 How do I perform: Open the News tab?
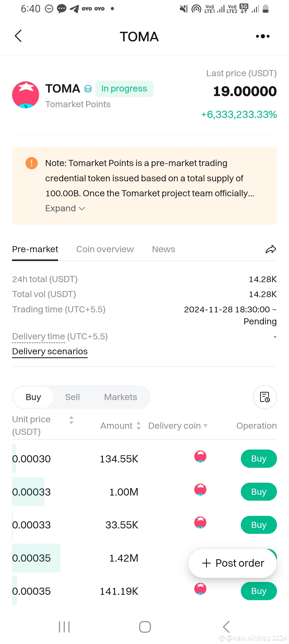pyautogui.click(x=163, y=249)
